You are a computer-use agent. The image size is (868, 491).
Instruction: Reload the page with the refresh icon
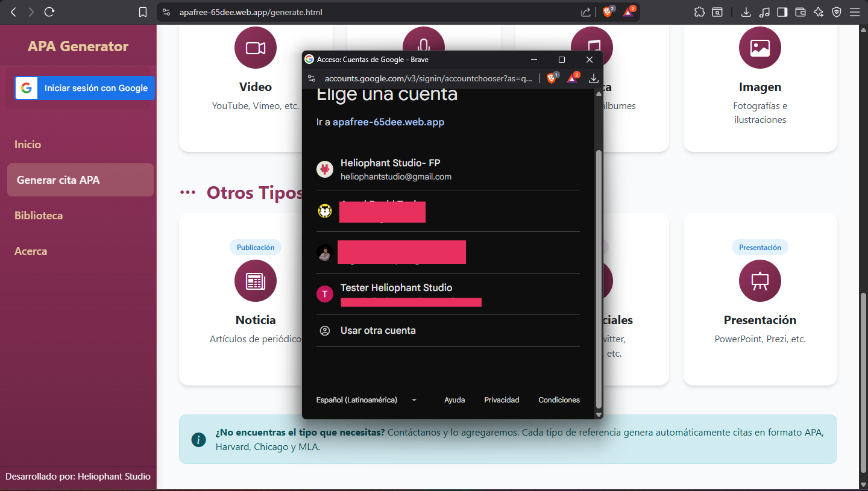pyautogui.click(x=49, y=12)
